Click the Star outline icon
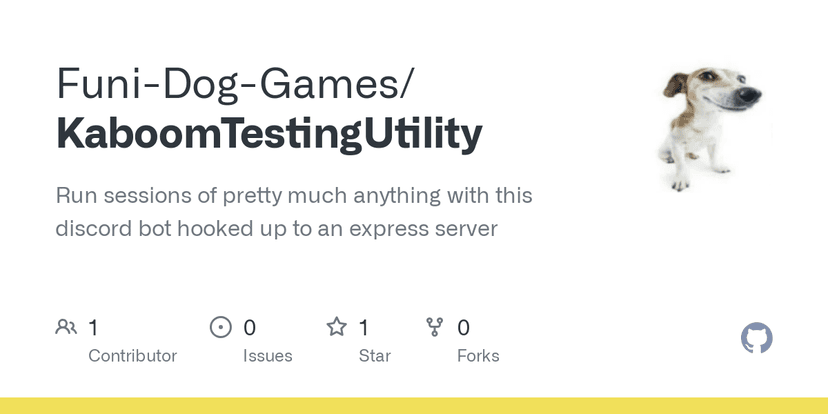This screenshot has width=828, height=414. tap(337, 327)
